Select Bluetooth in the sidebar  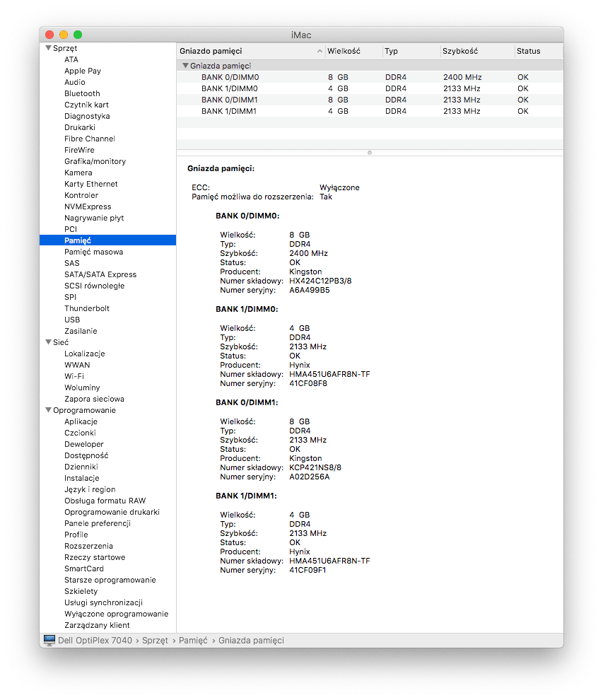[82, 93]
